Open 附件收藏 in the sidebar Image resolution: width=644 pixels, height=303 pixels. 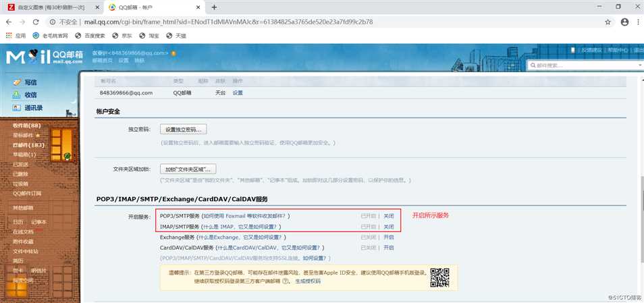coord(23,242)
